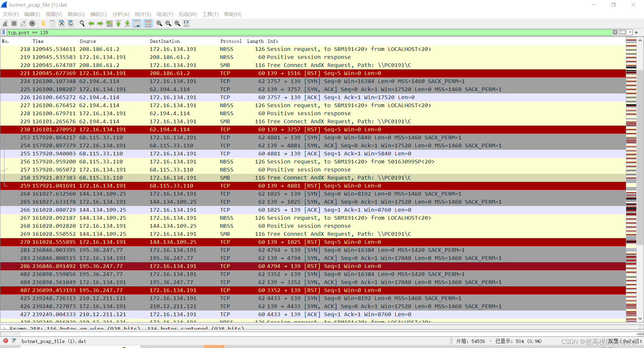Viewport: 644px width, 348px height.
Task: Sort by the Length column header
Action: (256, 41)
